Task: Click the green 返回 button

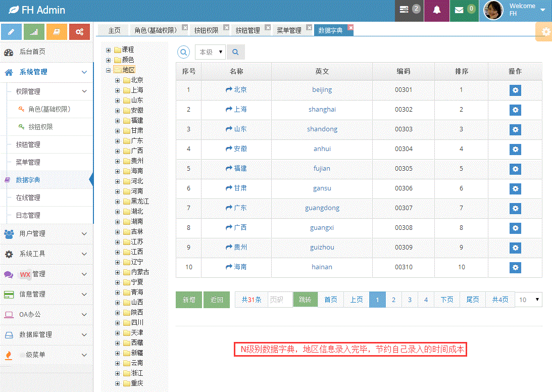Action: pyautogui.click(x=217, y=300)
